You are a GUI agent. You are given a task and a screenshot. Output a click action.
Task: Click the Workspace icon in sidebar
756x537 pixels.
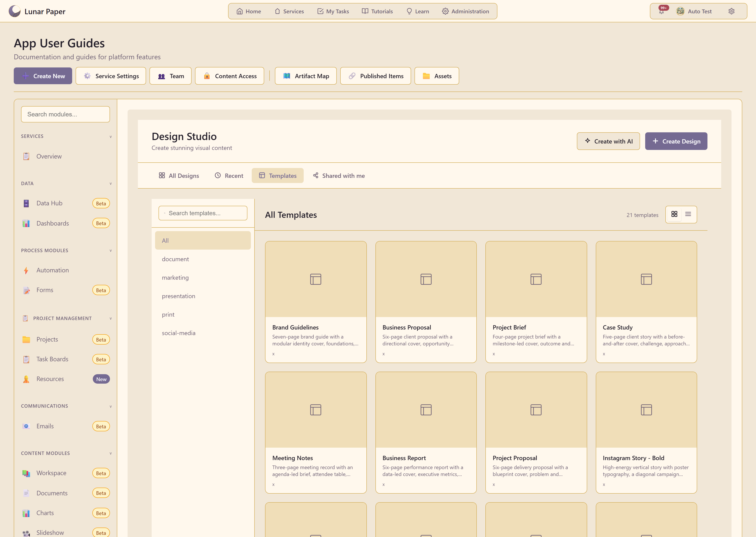click(x=26, y=473)
